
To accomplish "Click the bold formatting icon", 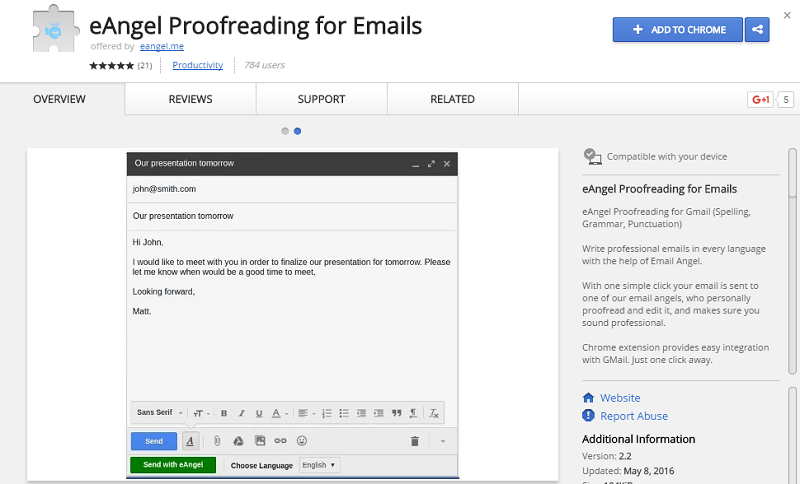I will click(224, 413).
